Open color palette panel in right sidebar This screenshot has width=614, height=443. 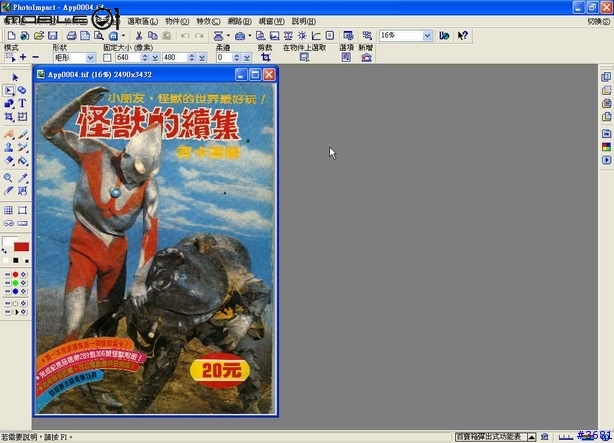606,147
